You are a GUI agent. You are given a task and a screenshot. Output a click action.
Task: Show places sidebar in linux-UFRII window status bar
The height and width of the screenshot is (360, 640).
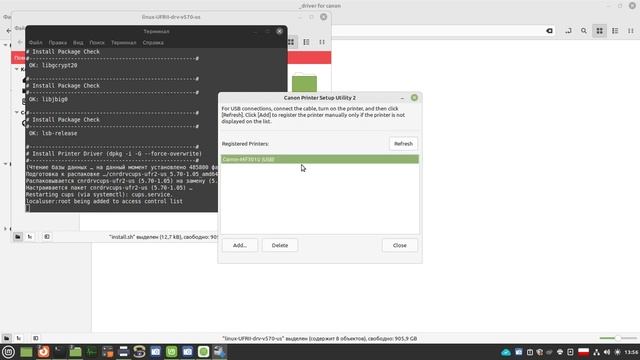tap(18, 237)
